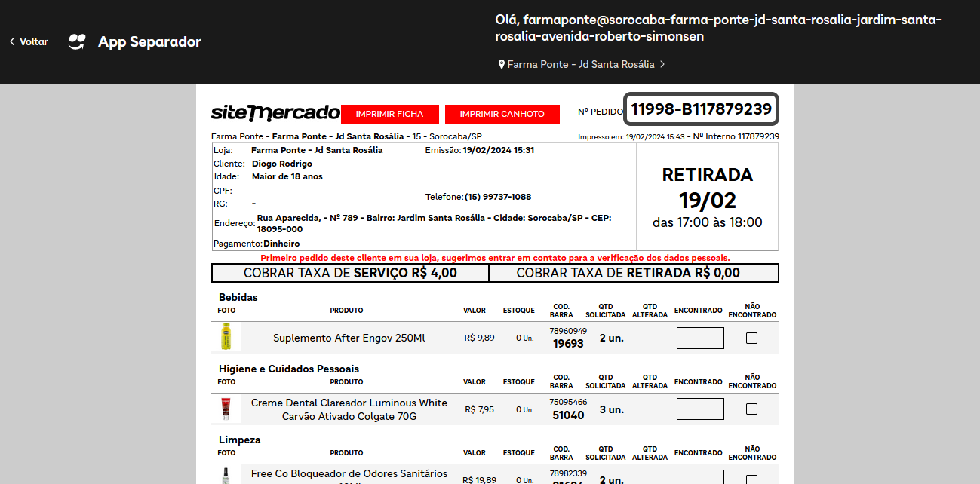Select the order number 11998-B117879239 box
This screenshot has width=980, height=484.
[x=701, y=109]
